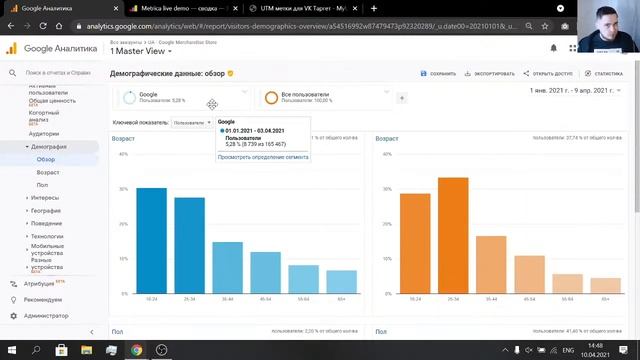
Task: Open the Microsoft Store taskbar icon
Action: click(61, 350)
